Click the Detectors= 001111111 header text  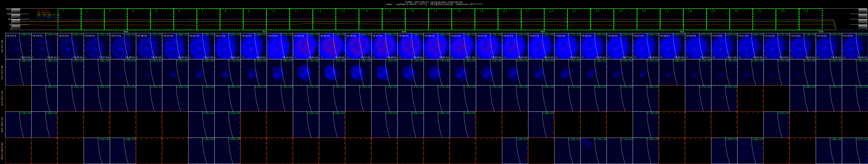click(469, 4)
